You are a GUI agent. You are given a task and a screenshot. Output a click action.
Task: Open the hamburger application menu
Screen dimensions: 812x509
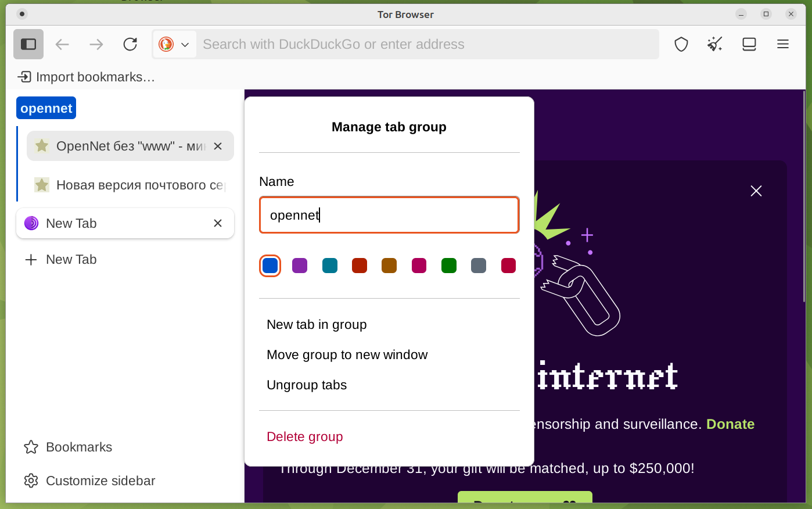coord(782,44)
